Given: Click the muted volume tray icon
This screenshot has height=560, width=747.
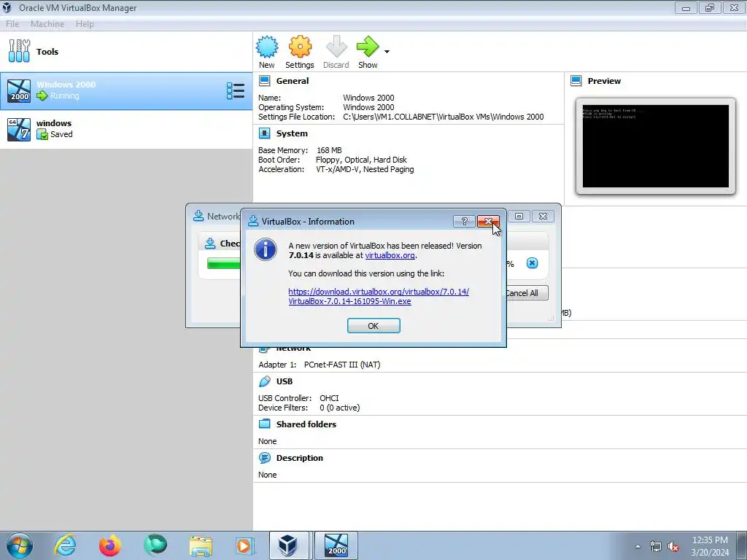Looking at the screenshot, I should (673, 546).
